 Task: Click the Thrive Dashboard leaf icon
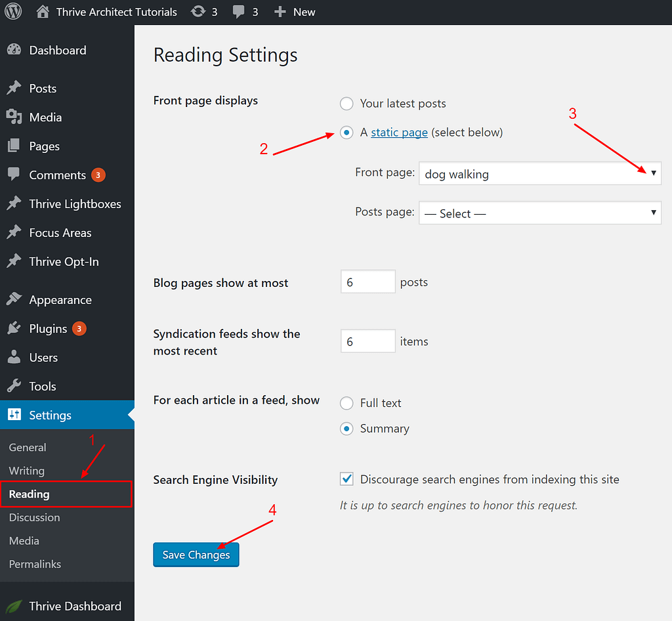tap(14, 606)
